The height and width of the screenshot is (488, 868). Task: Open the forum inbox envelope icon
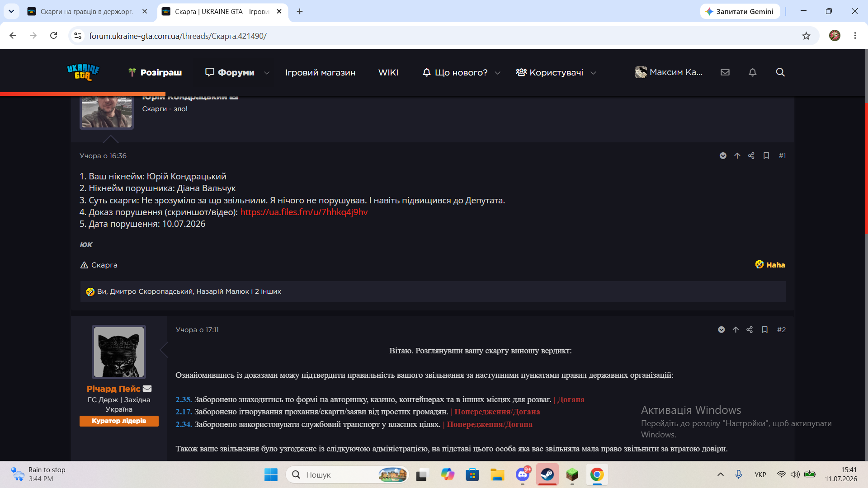tap(725, 72)
